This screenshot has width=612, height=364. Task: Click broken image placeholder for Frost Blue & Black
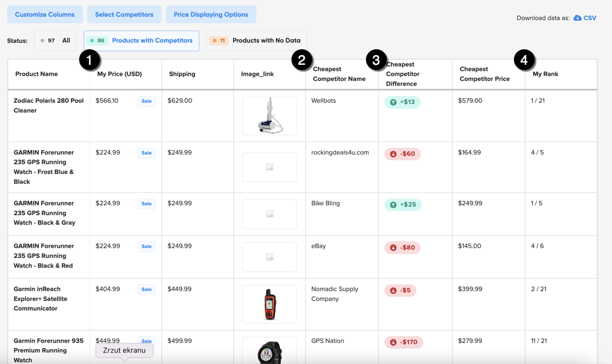point(269,167)
